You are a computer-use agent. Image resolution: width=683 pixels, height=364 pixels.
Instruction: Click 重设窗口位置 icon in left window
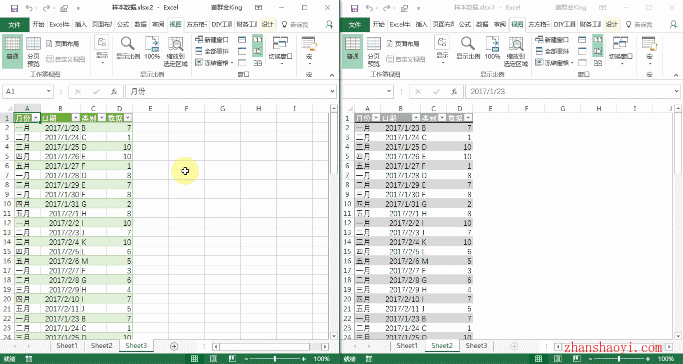257,63
